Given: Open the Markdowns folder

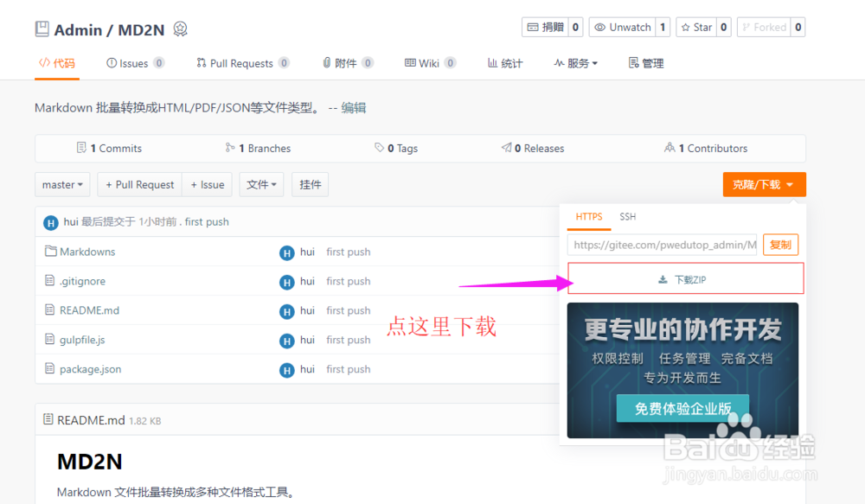Looking at the screenshot, I should [x=87, y=252].
